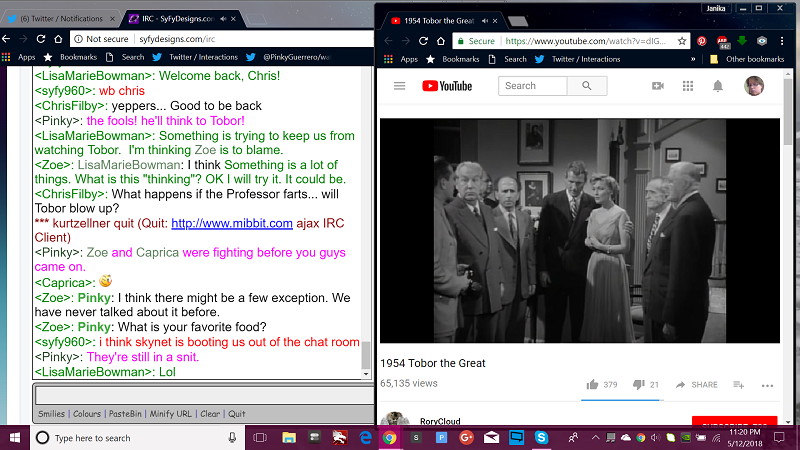This screenshot has height=450, width=800.
Task: Click the home button in IRC window
Action: tap(58, 39)
